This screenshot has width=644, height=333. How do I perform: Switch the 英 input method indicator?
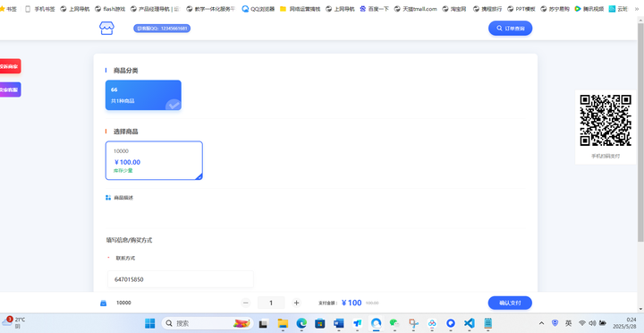pos(569,323)
